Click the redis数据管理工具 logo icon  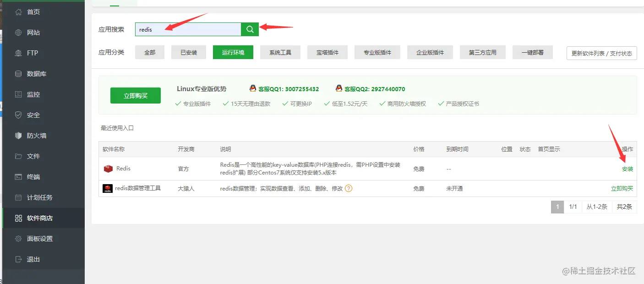click(x=108, y=188)
